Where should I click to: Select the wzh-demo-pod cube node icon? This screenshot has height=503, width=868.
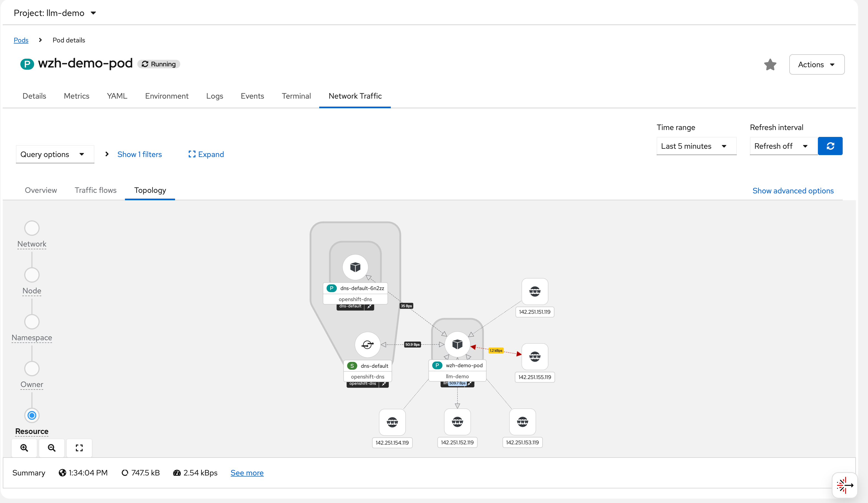tap(457, 344)
